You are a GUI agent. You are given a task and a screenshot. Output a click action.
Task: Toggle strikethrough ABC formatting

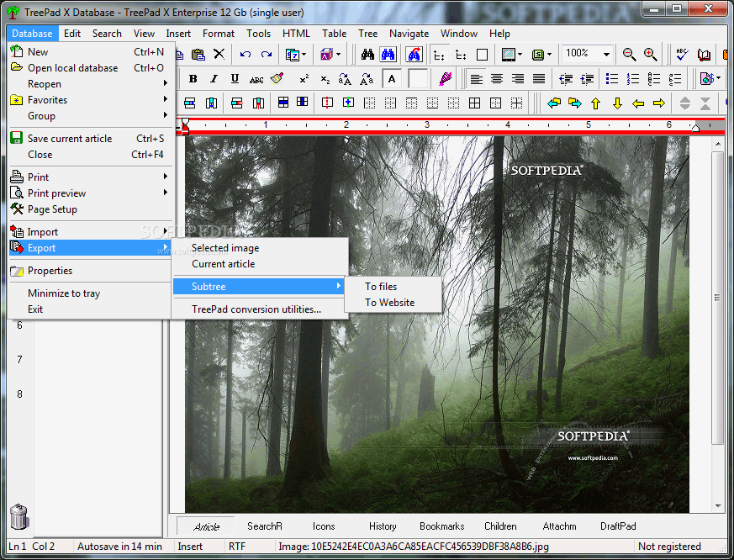[x=256, y=80]
